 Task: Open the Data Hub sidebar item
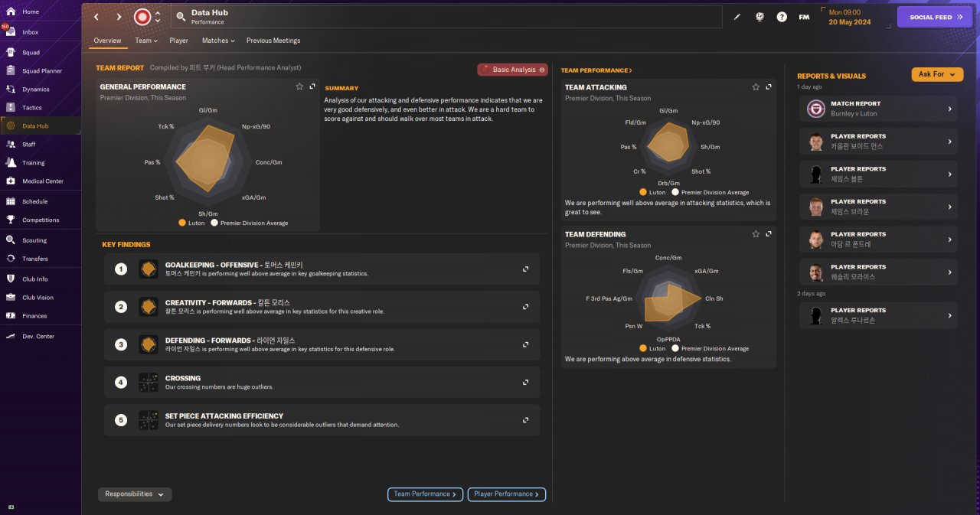41,126
